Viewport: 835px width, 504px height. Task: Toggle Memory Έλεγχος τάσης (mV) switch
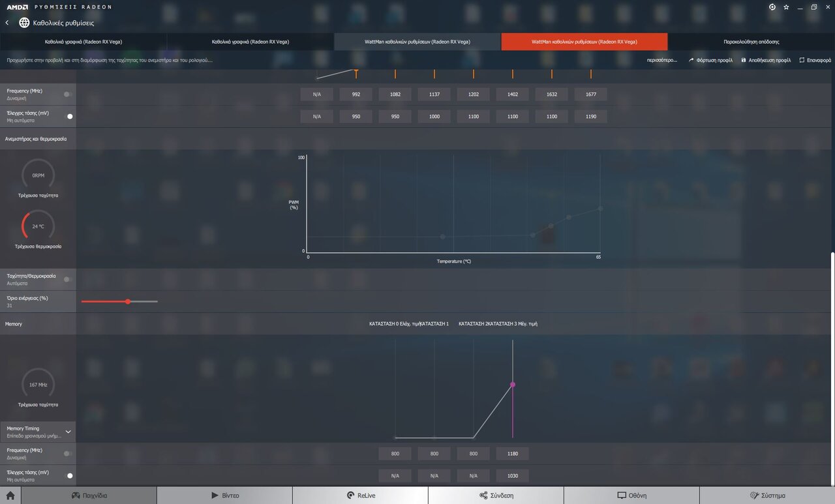pos(68,476)
